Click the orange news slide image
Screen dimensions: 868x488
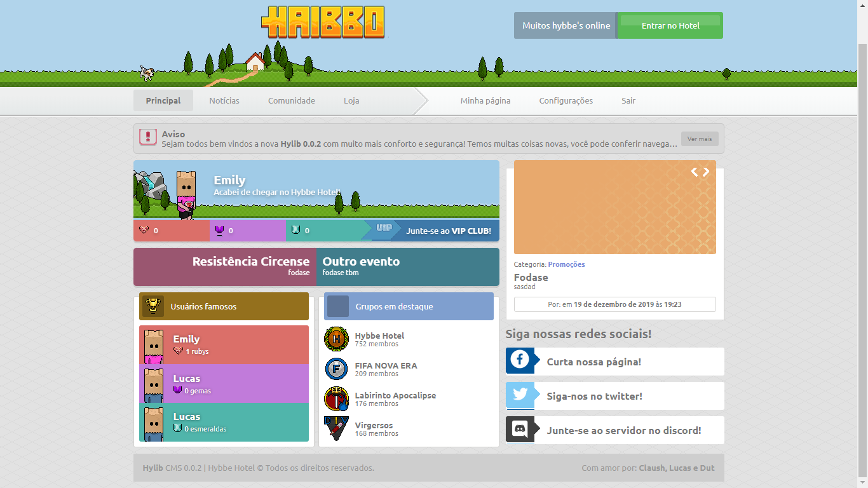point(615,207)
